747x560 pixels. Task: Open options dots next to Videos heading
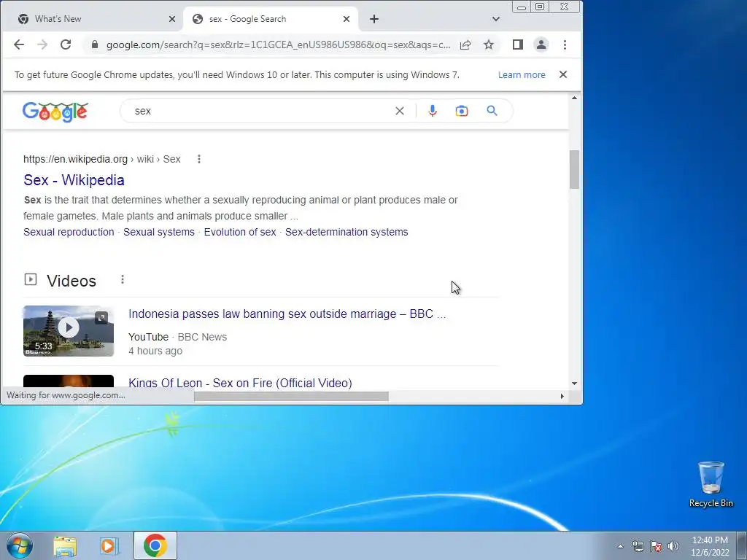(123, 279)
